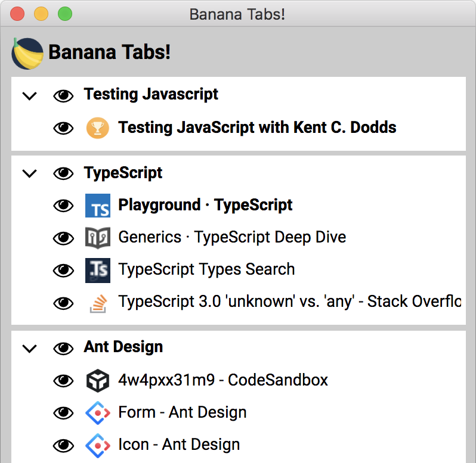The width and height of the screenshot is (476, 463).
Task: Select the Ant Design group title
Action: coord(123,347)
